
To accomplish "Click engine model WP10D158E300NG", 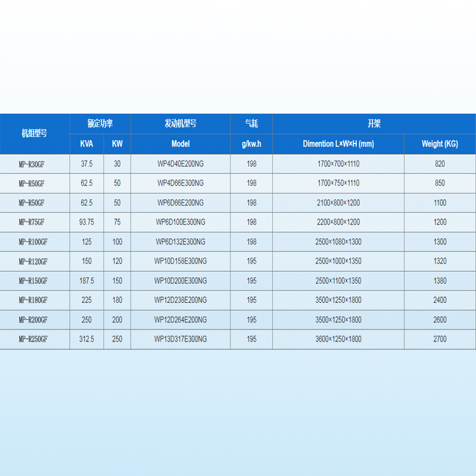I will (x=180, y=261).
